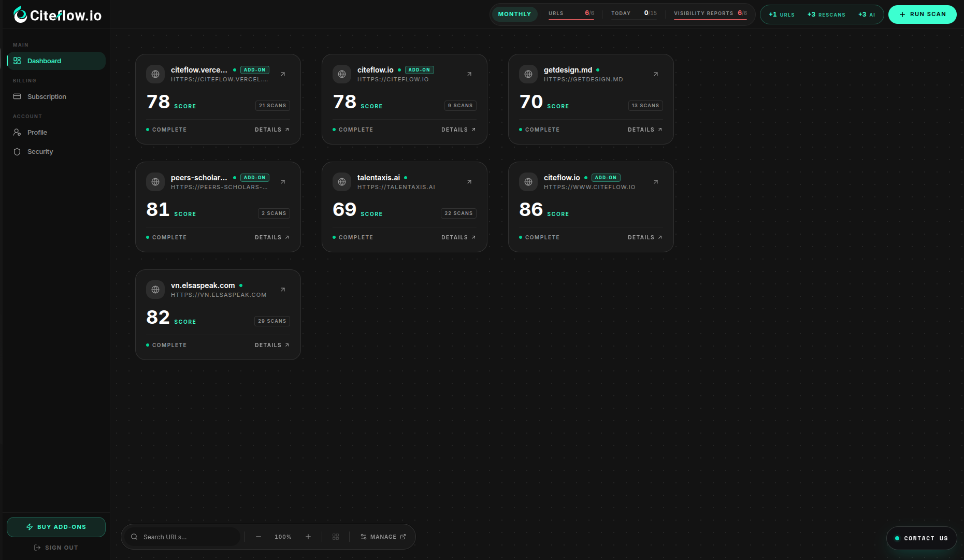The image size is (964, 560).
Task: Click globe icon on citeflow.vercel card
Action: click(155, 74)
